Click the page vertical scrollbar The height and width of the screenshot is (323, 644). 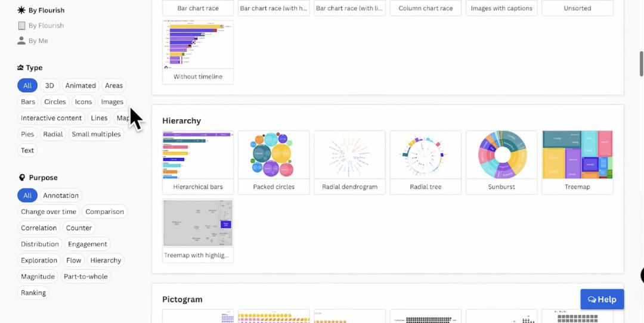[x=641, y=64]
